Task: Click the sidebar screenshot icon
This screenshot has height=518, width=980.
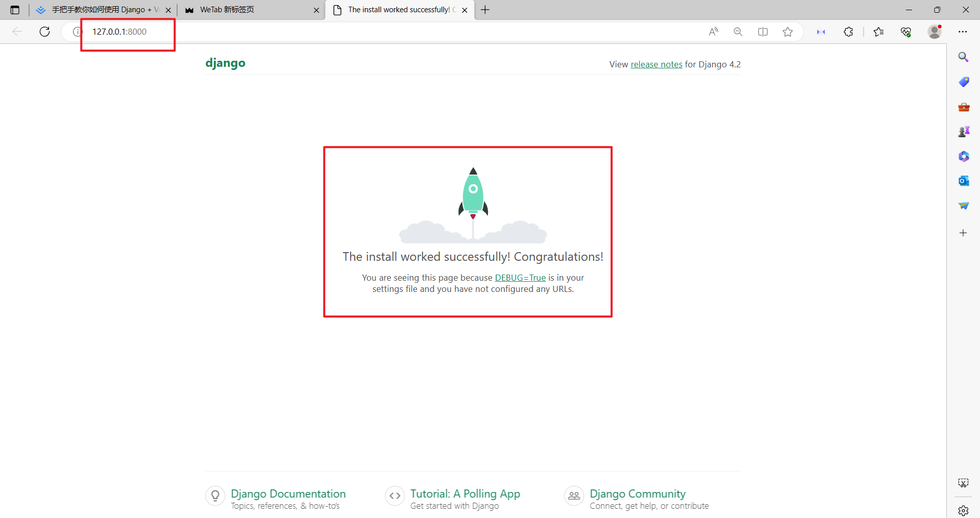Action: tap(963, 483)
